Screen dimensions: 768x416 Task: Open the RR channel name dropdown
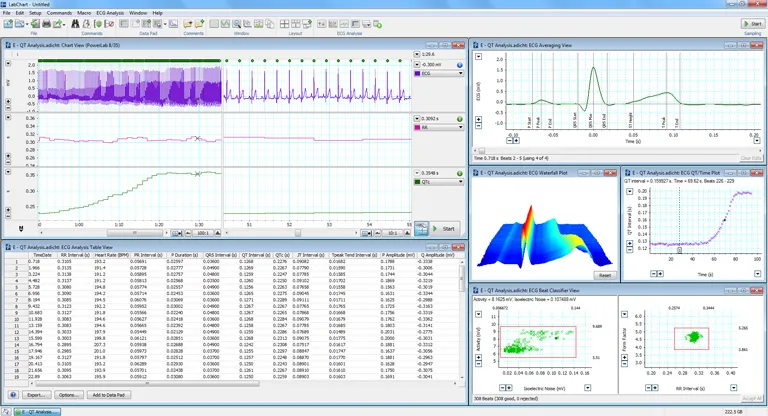[460, 127]
